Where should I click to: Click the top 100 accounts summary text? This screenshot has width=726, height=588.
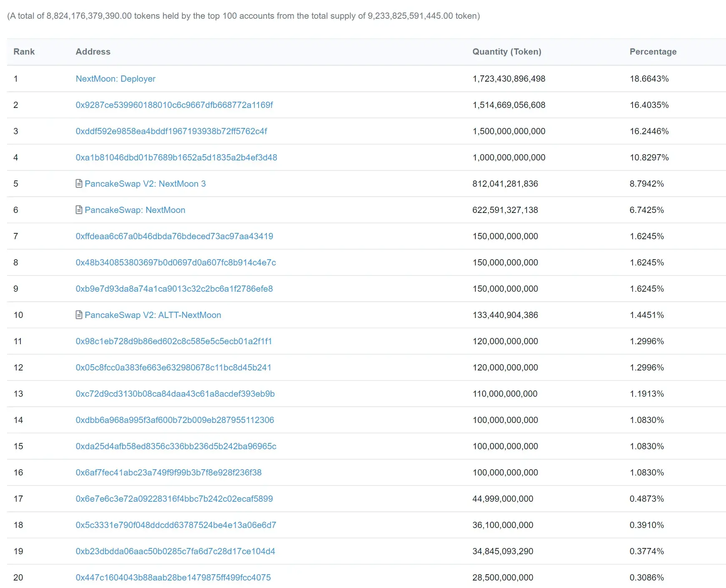[x=244, y=16]
